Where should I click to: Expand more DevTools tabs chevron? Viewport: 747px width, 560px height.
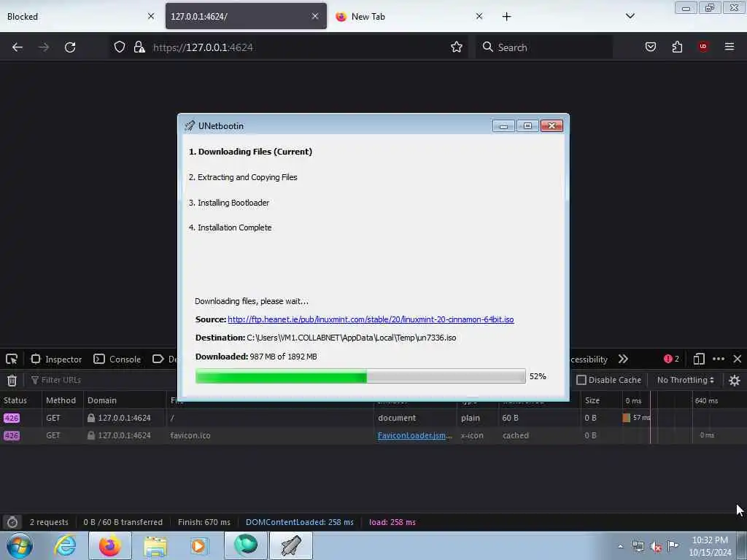(623, 359)
